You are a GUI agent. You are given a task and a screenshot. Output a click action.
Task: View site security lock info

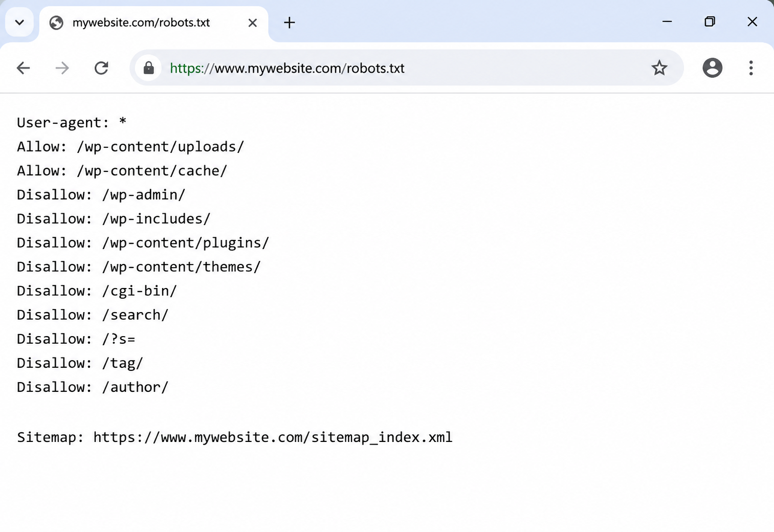[149, 68]
